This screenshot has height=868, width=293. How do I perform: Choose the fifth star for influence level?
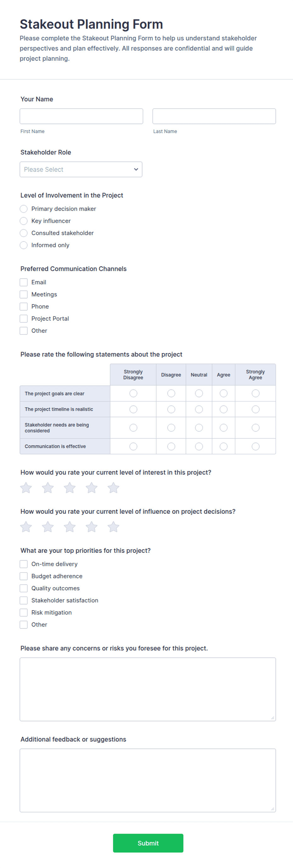point(113,527)
